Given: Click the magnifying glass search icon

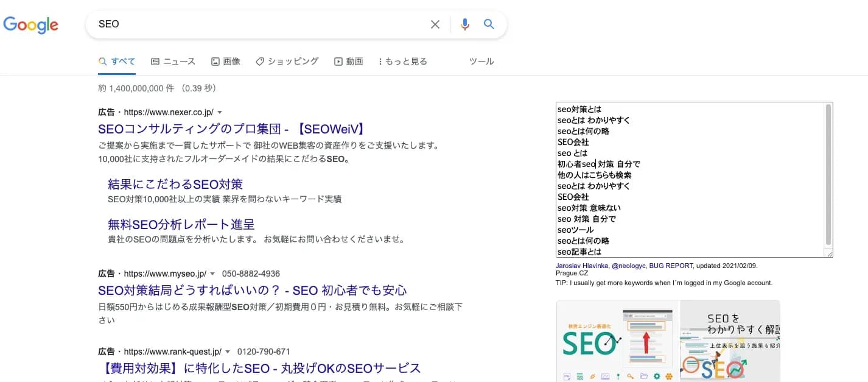Looking at the screenshot, I should (x=489, y=24).
